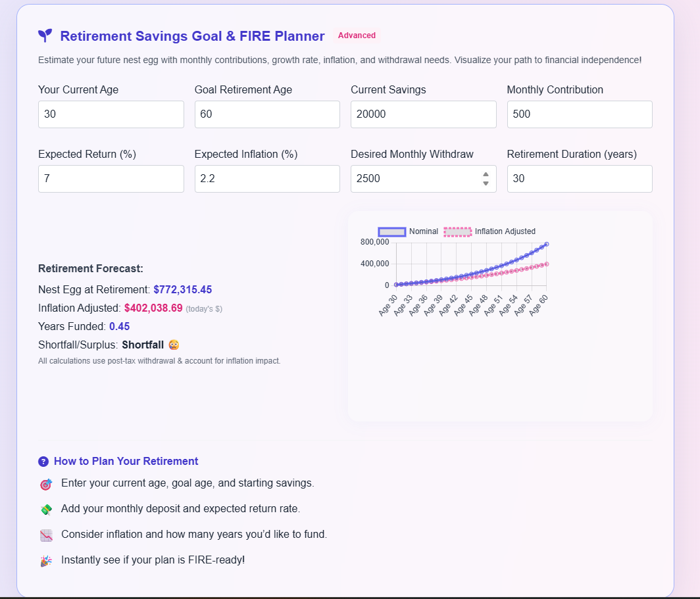Select the Current Savings input box
The width and height of the screenshot is (700, 599).
(x=423, y=114)
